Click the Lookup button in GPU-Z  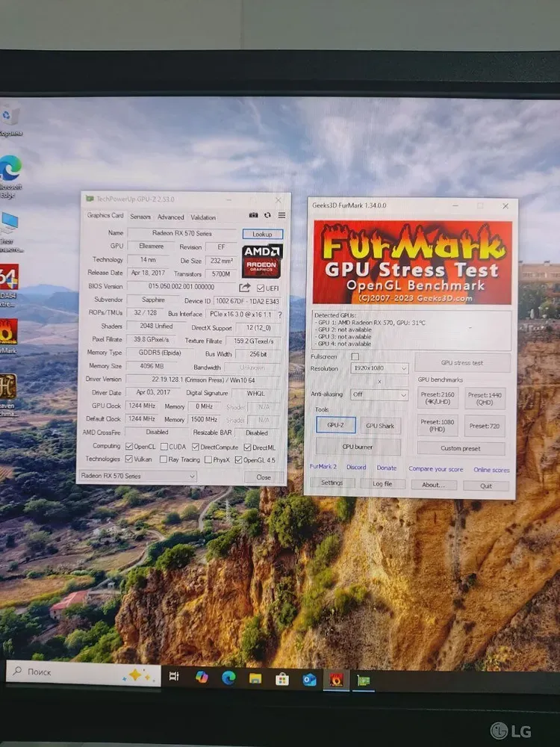262,235
